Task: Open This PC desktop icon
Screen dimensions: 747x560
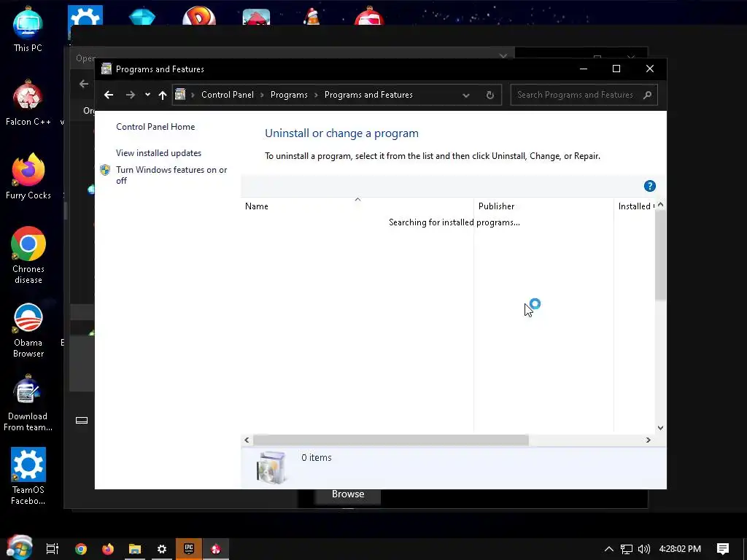Action: pos(28,29)
